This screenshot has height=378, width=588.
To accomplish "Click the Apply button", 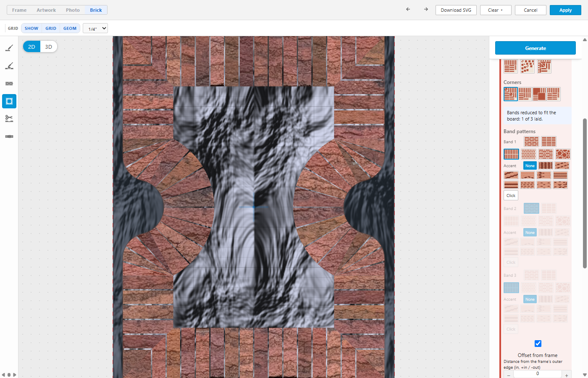I will 565,10.
